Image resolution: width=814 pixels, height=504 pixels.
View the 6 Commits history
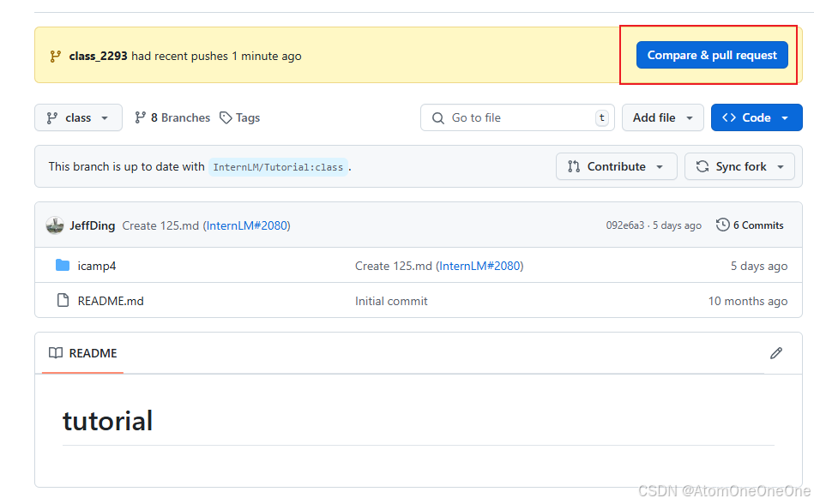click(x=750, y=225)
